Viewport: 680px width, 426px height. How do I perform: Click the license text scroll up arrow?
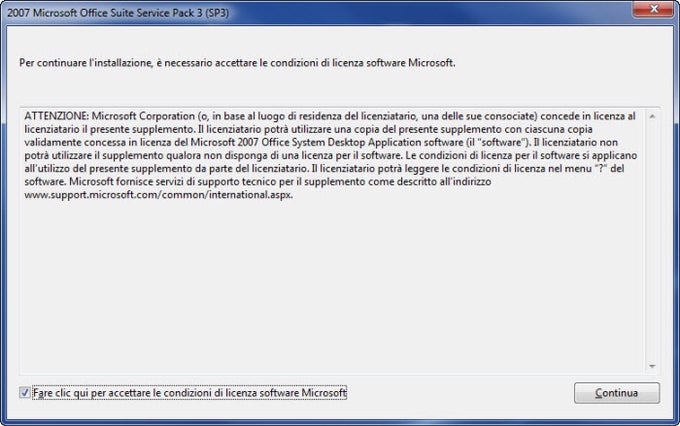click(652, 116)
